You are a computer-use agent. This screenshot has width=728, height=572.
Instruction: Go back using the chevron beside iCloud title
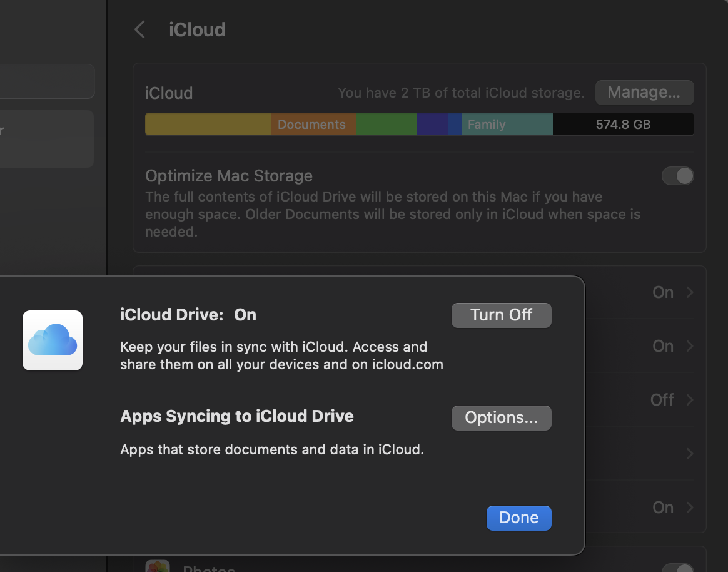(140, 29)
